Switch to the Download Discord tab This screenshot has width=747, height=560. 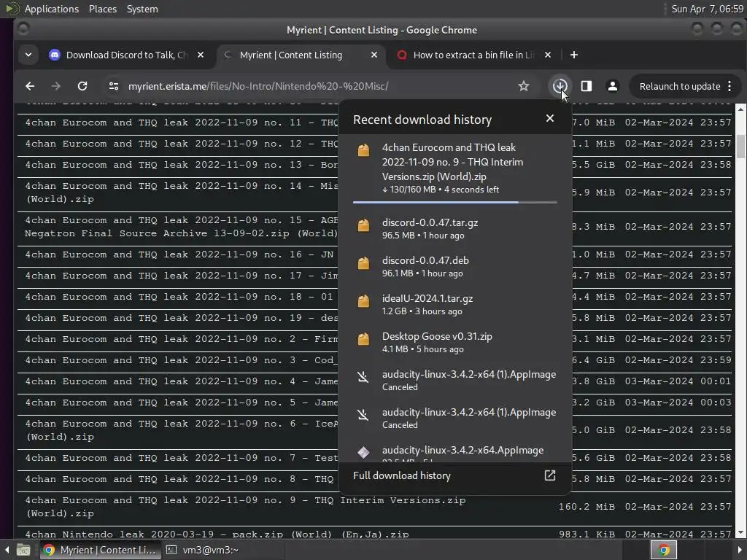point(127,55)
